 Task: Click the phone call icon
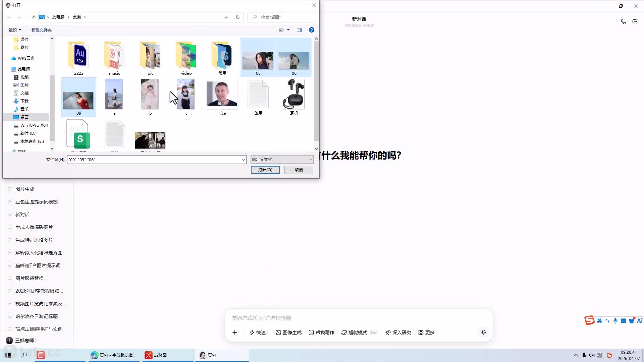[x=623, y=22]
